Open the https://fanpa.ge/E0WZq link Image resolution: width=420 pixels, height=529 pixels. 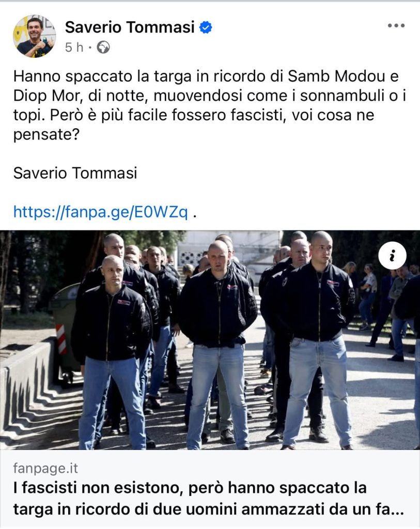(x=100, y=212)
